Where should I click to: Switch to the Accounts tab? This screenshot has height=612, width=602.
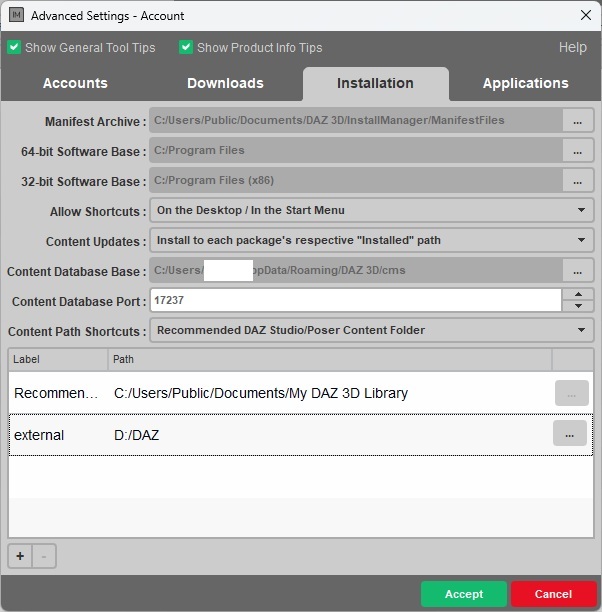click(x=75, y=83)
